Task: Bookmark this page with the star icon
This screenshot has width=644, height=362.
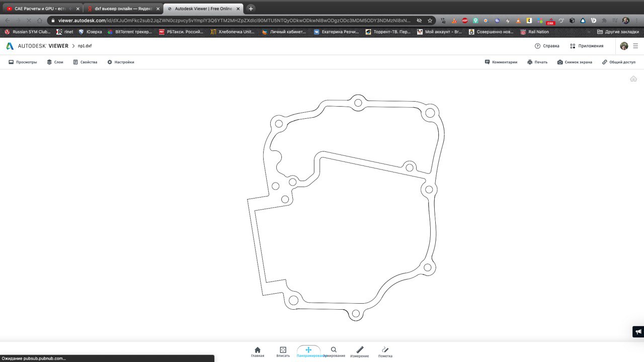Action: (x=430, y=21)
